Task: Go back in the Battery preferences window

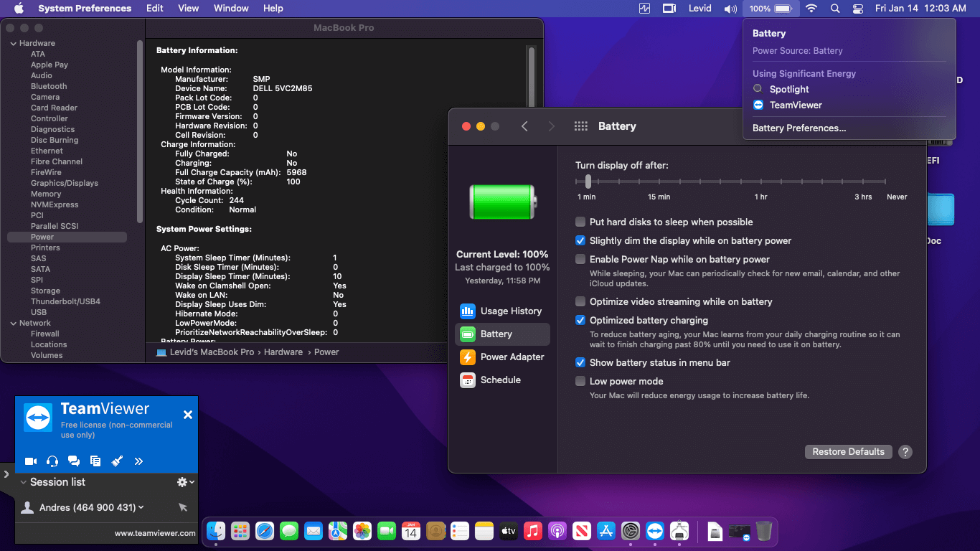Action: point(524,126)
